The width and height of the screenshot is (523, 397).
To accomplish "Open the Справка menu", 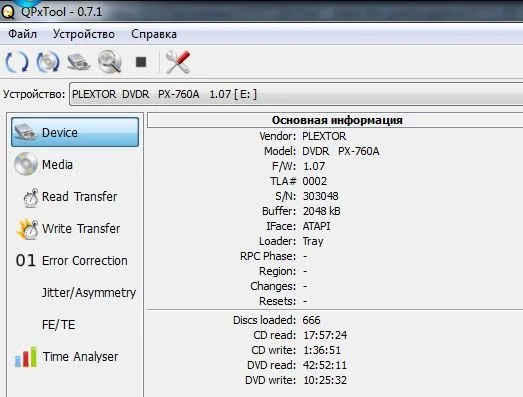I will click(x=154, y=34).
